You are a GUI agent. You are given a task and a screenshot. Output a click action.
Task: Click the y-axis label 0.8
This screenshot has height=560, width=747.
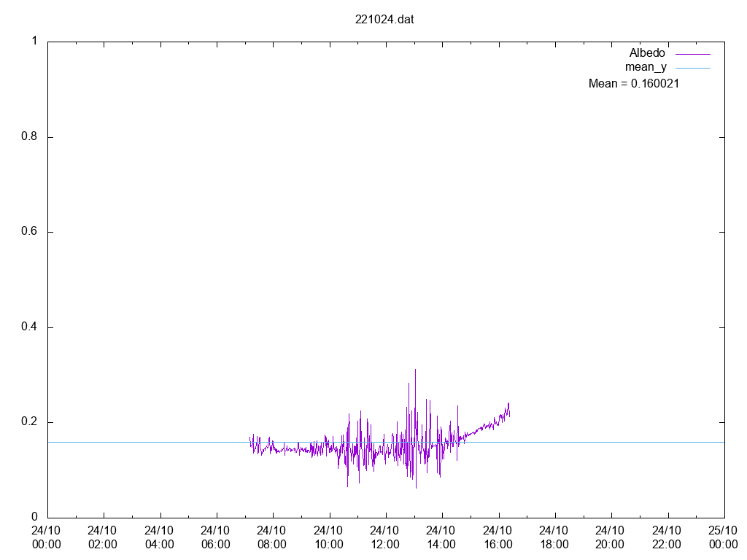point(29,136)
